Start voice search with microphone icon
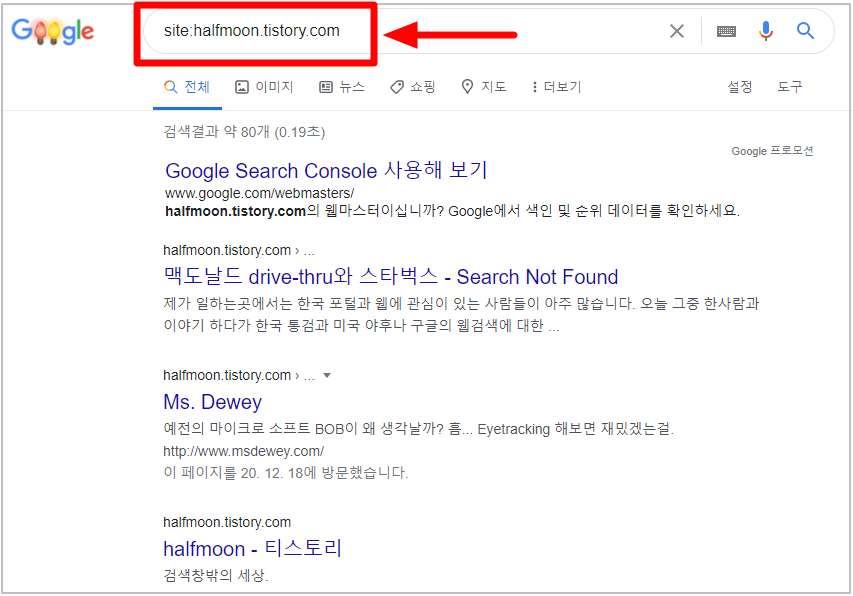 (765, 31)
